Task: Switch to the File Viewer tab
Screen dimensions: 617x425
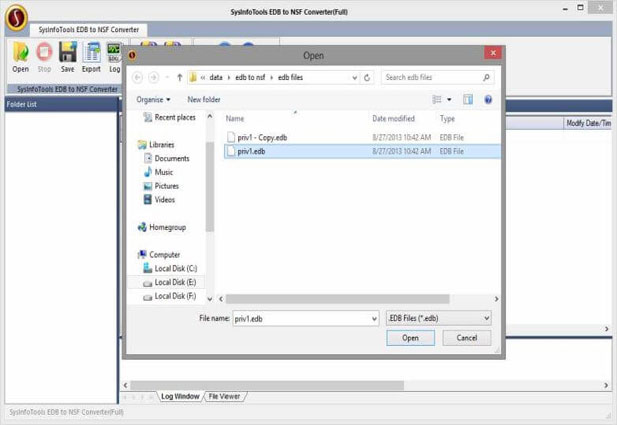Action: pyautogui.click(x=224, y=396)
